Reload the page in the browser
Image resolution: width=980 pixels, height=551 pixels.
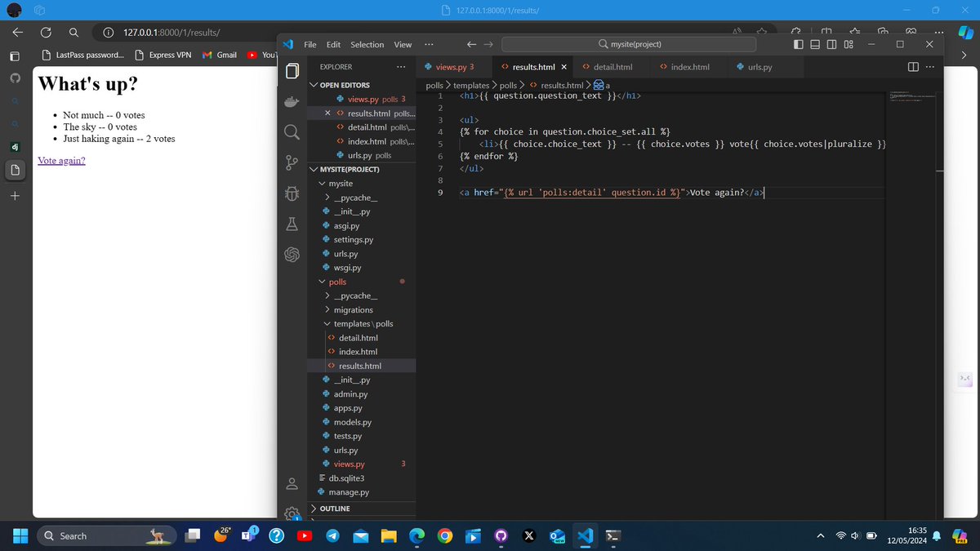tap(46, 33)
